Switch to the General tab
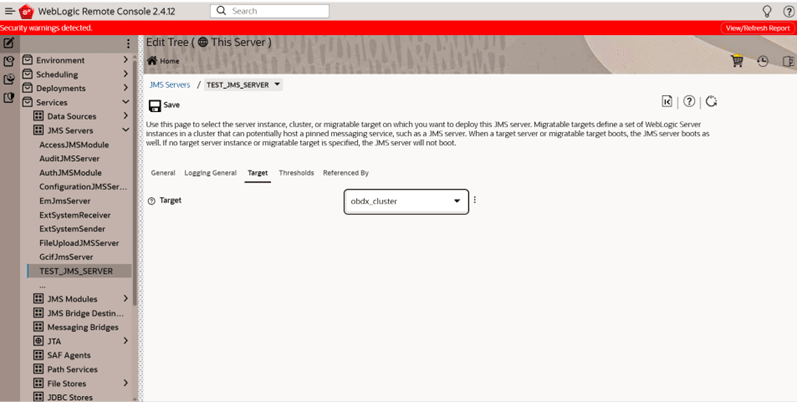797x402 pixels. (163, 173)
